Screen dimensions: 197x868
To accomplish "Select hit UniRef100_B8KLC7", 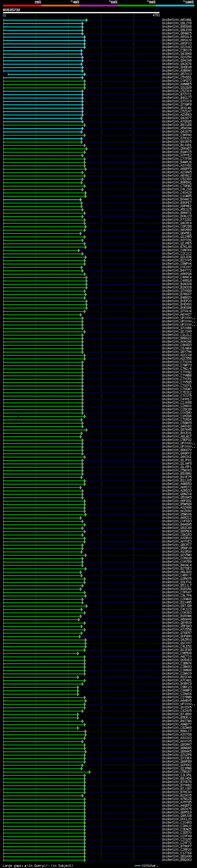I will pyautogui.click(x=177, y=731).
